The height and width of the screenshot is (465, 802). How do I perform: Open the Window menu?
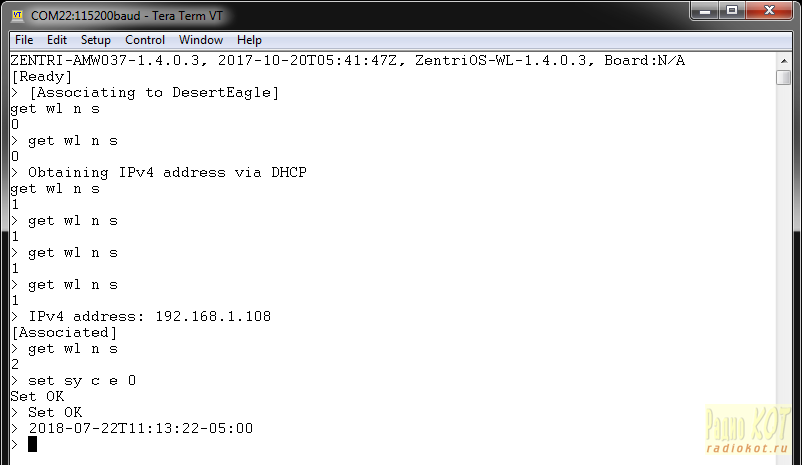click(200, 40)
